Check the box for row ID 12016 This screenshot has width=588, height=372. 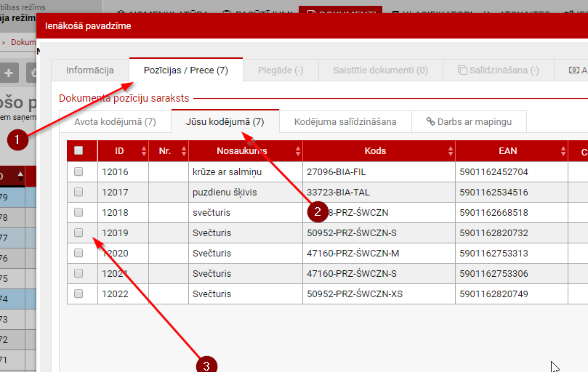click(x=78, y=171)
